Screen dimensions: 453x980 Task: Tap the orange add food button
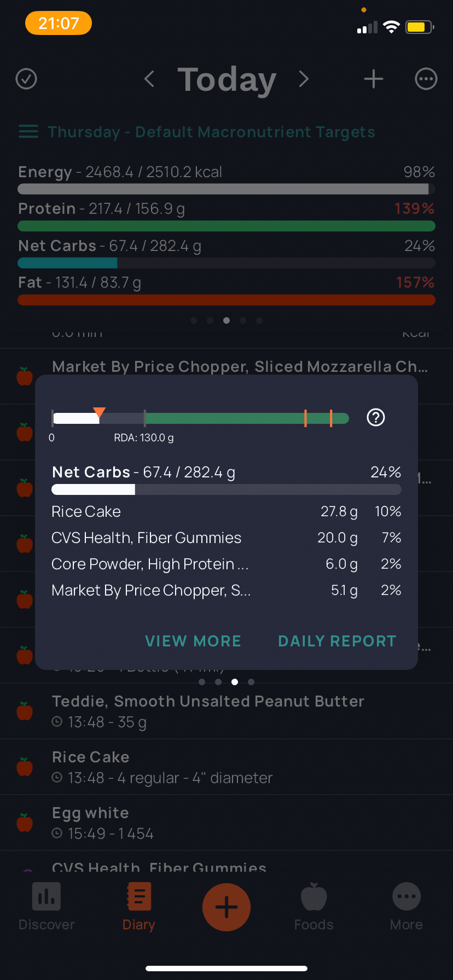pos(226,907)
